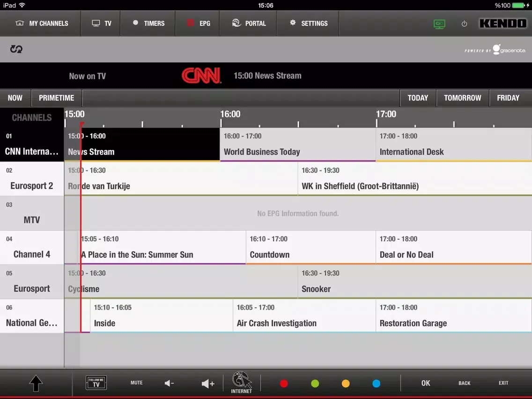Click the 17:00 timeline marker

(x=386, y=114)
